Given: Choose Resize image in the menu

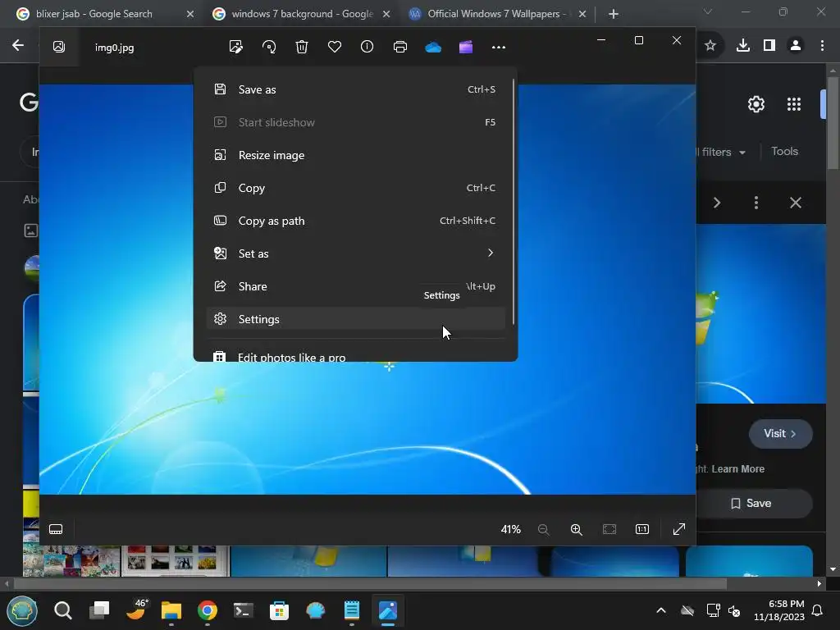Looking at the screenshot, I should [x=355, y=155].
